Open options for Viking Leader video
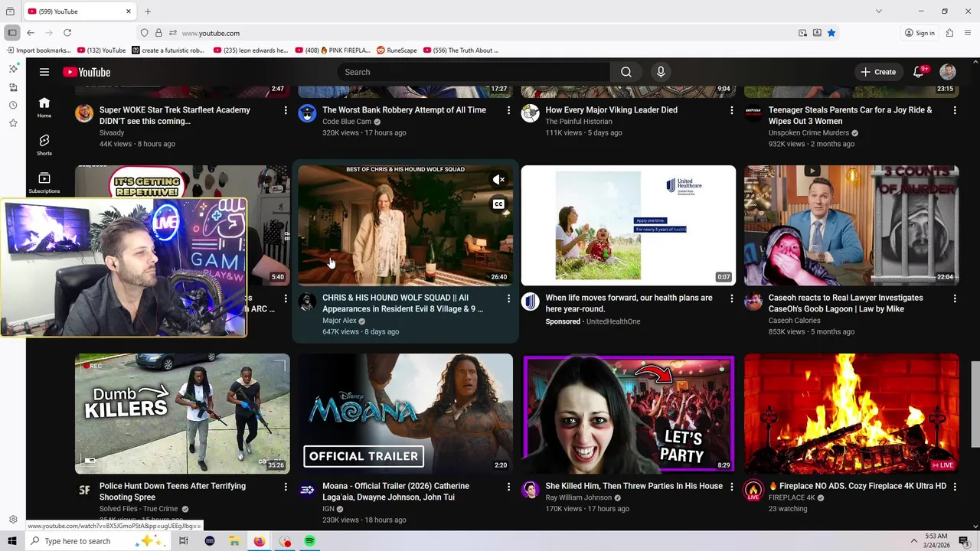This screenshot has width=980, height=551. click(731, 110)
